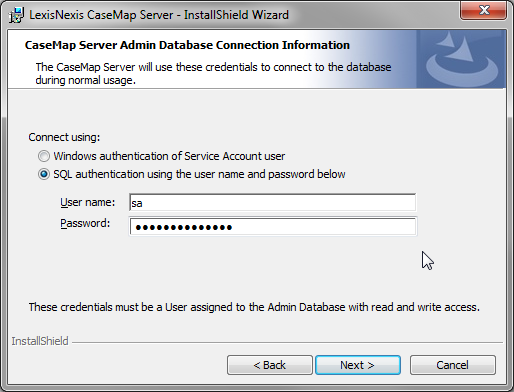Close the installer window
514x392 pixels.
coord(484,10)
